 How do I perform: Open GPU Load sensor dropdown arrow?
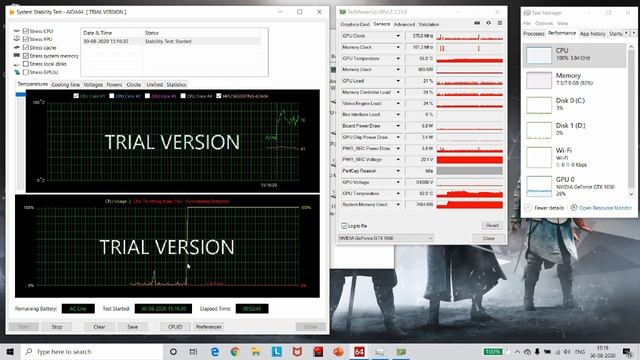[398, 81]
